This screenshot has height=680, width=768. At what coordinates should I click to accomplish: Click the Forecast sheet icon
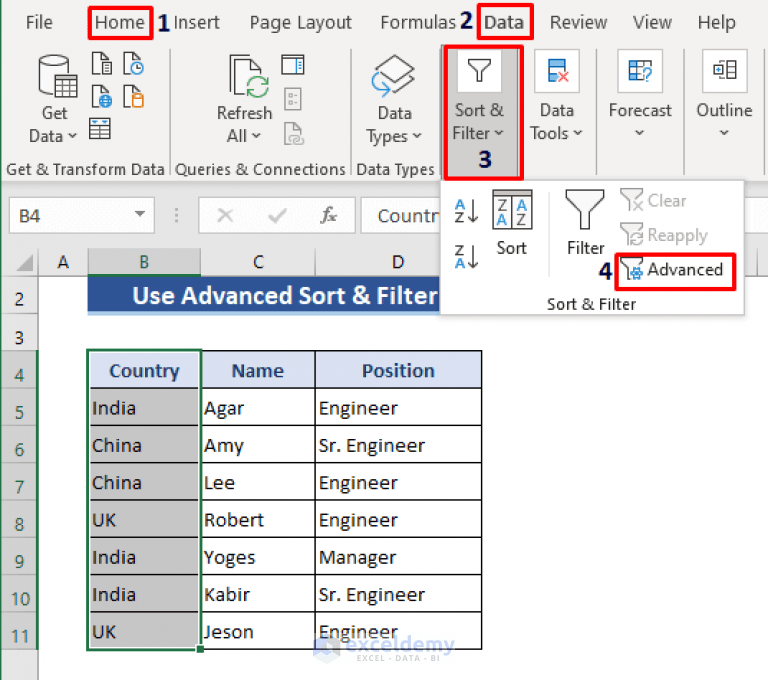coord(640,71)
